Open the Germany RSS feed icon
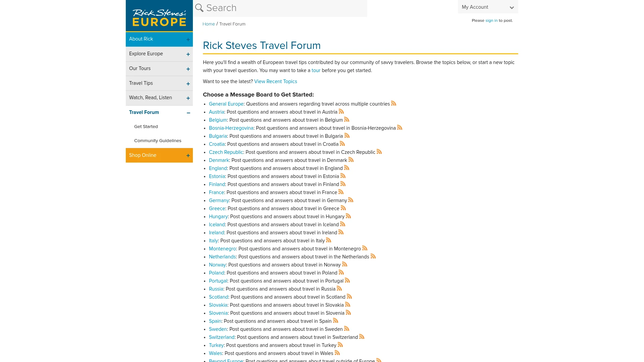Viewport: 644px width, 362px height. [x=351, y=200]
